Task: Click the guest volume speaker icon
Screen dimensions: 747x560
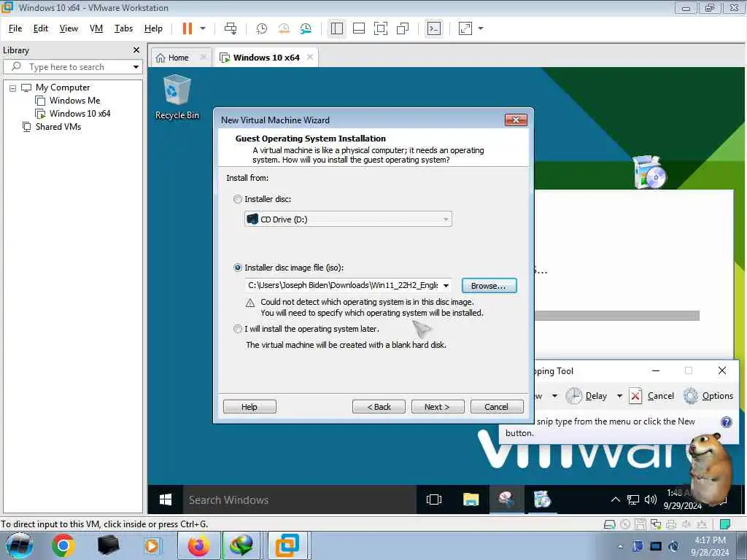Action: click(x=650, y=499)
